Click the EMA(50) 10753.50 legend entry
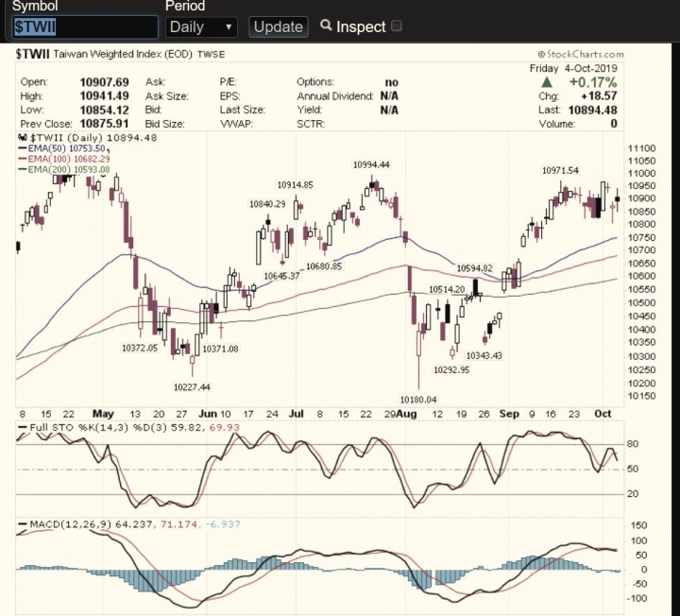Image resolution: width=680 pixels, height=616 pixels. [x=63, y=148]
